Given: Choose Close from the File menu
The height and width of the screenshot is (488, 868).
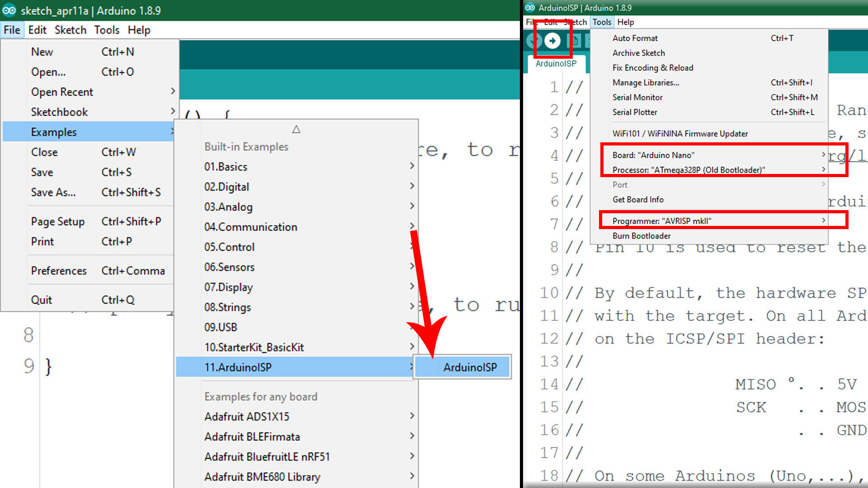Looking at the screenshot, I should coord(88,152).
